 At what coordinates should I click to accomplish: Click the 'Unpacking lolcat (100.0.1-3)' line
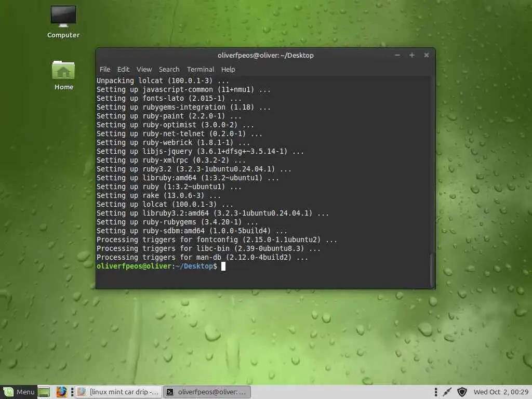(163, 81)
